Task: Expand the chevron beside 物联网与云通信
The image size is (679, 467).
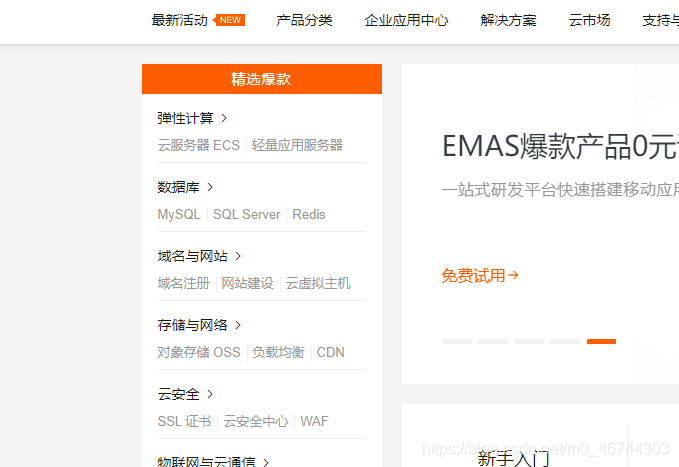Action: [x=266, y=463]
